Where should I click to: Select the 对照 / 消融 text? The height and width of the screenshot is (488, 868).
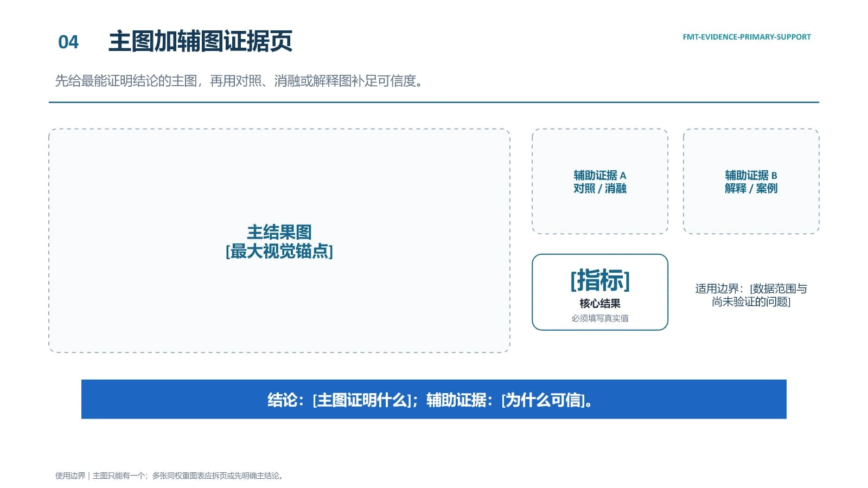coord(600,188)
